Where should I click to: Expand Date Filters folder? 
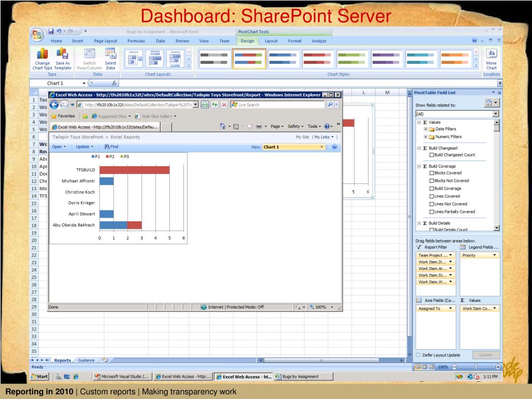click(x=425, y=129)
